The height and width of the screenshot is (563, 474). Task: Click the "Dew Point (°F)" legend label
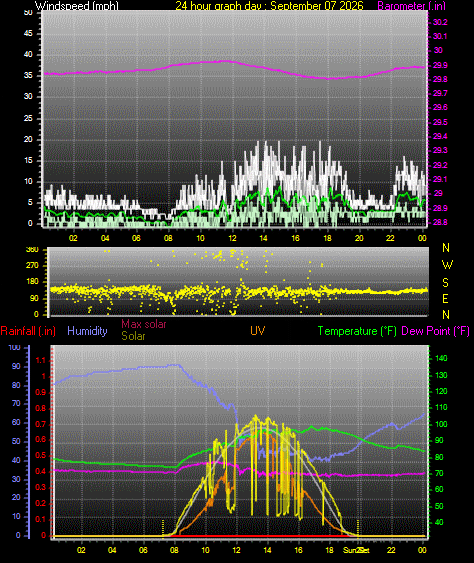pyautogui.click(x=435, y=331)
